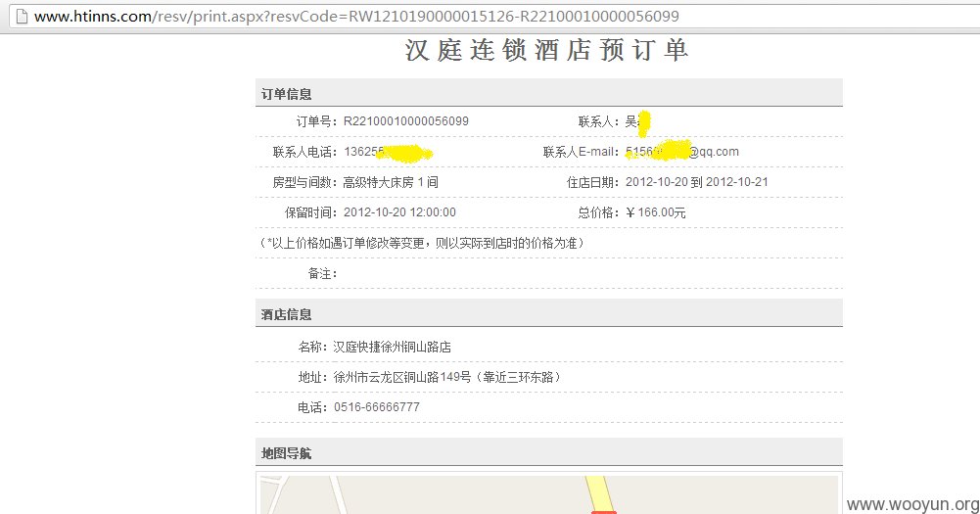Click the 联系人E-mail label

point(581,152)
